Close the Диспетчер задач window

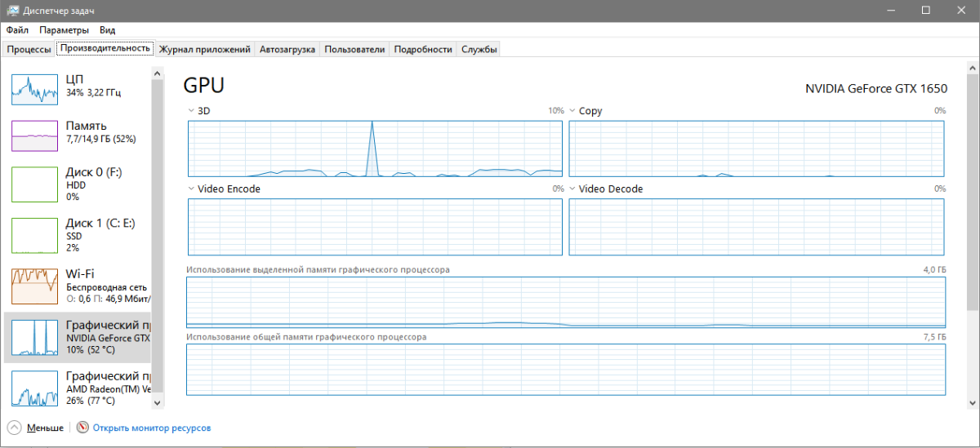click(962, 11)
